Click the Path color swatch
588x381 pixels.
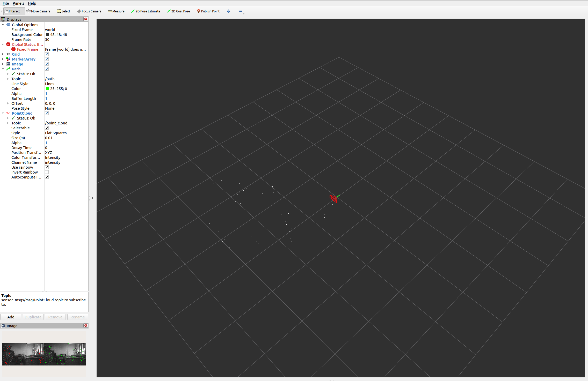tap(47, 89)
